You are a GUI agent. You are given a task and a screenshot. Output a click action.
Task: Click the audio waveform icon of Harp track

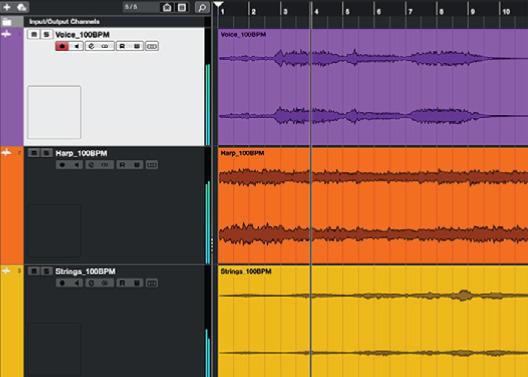point(6,153)
